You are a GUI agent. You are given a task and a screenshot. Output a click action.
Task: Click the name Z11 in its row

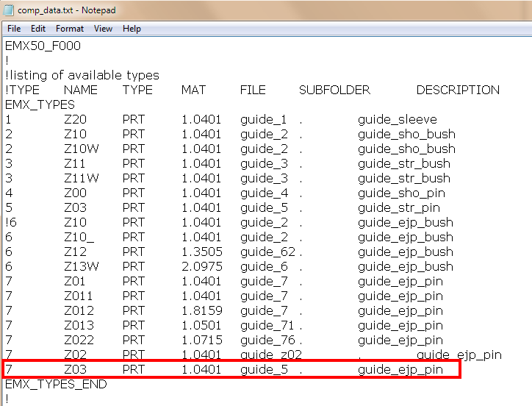point(75,163)
